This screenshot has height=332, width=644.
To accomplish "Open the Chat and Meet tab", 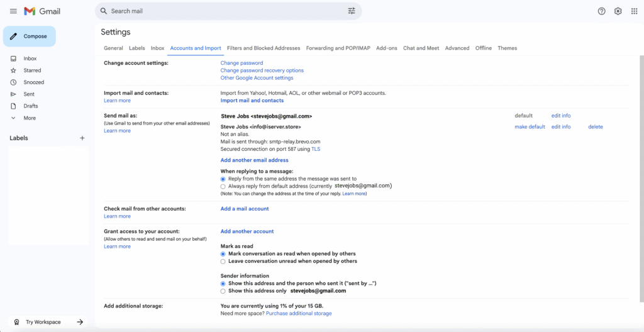I will click(421, 48).
